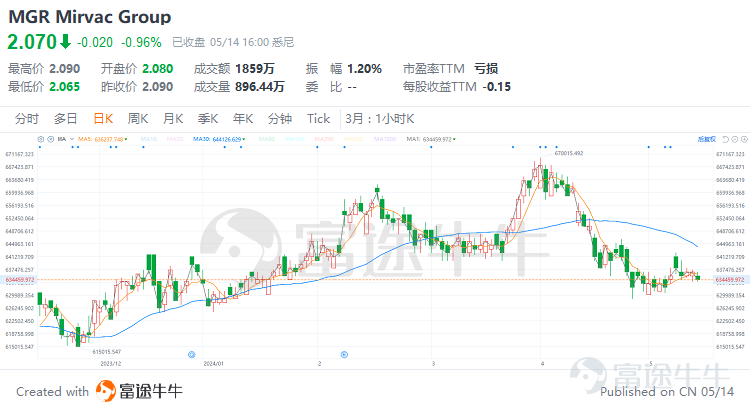Open event marker beside the 2024/01 date label
This screenshot has height=412, width=750.
tap(191, 355)
